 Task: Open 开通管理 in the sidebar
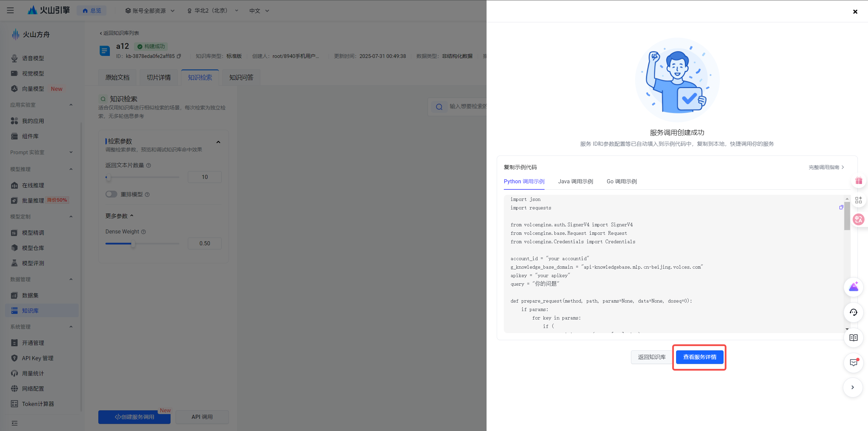click(x=33, y=343)
